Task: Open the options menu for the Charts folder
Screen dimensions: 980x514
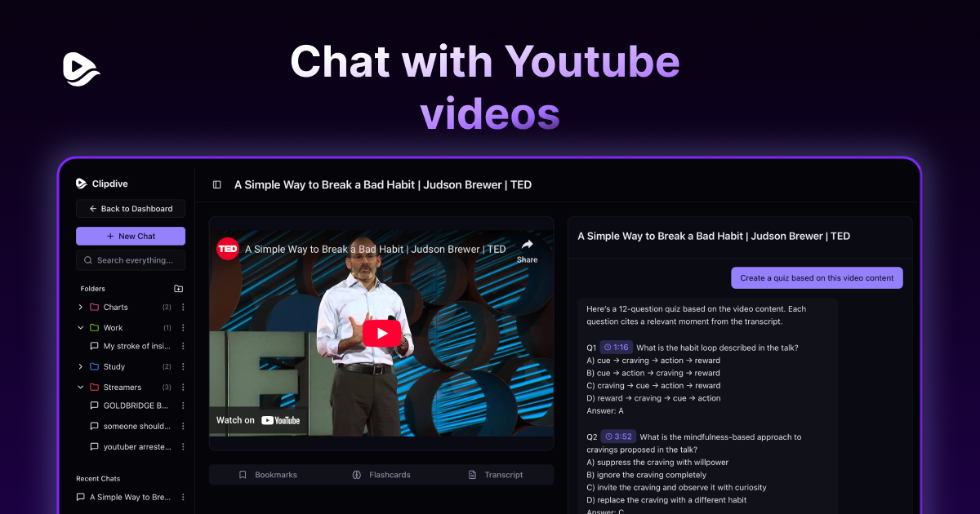Action: (183, 308)
